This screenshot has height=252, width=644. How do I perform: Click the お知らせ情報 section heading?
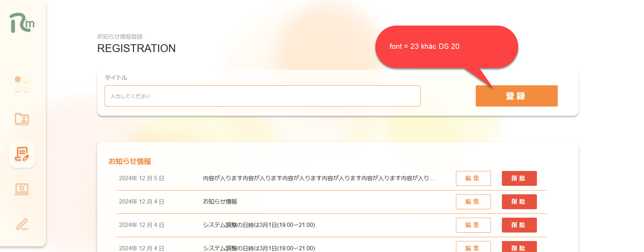(130, 161)
